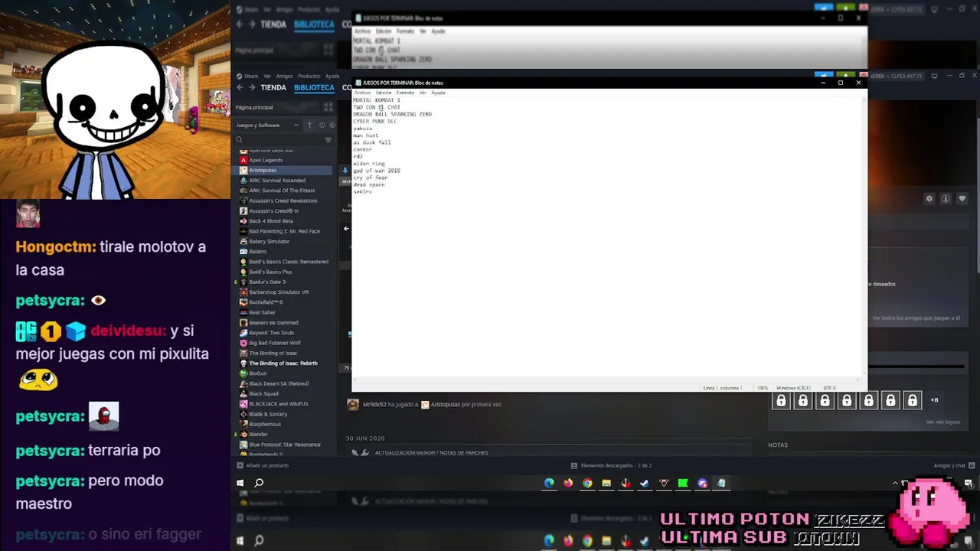The height and width of the screenshot is (551, 980).
Task: Select Assassin's Creed Revelations
Action: [283, 201]
